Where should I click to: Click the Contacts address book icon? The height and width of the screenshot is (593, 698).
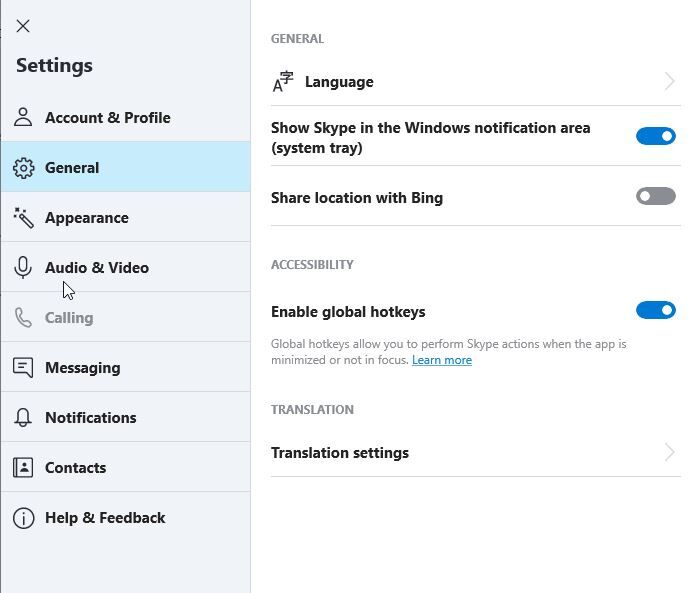(x=23, y=467)
